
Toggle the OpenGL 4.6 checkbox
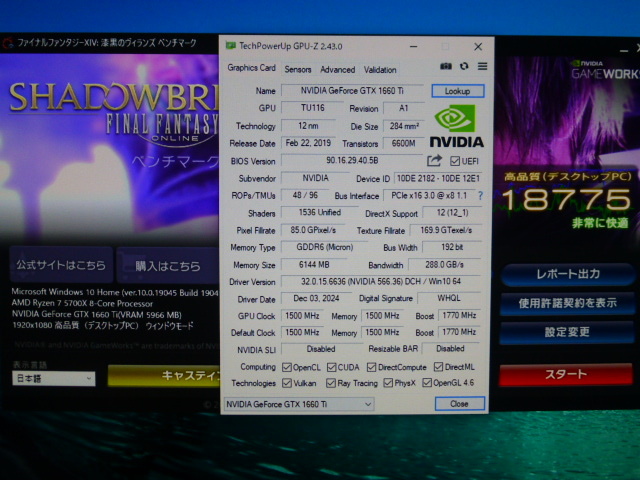point(427,382)
